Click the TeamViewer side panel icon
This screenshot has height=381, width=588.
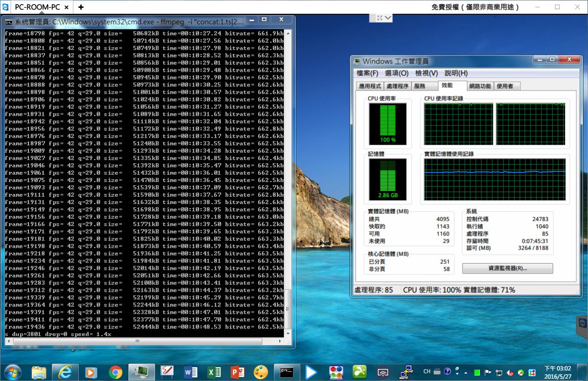(x=582, y=323)
